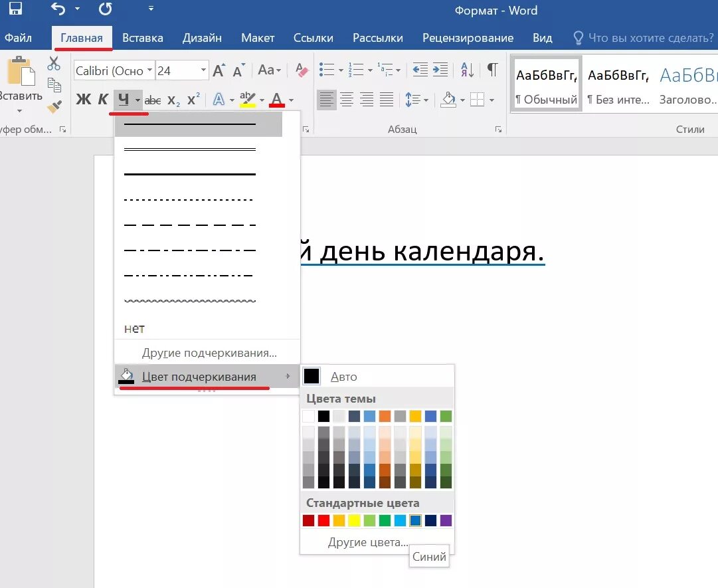Viewport: 718px width, 588px height.
Task: Show paragraph marks ¶
Action: click(492, 70)
